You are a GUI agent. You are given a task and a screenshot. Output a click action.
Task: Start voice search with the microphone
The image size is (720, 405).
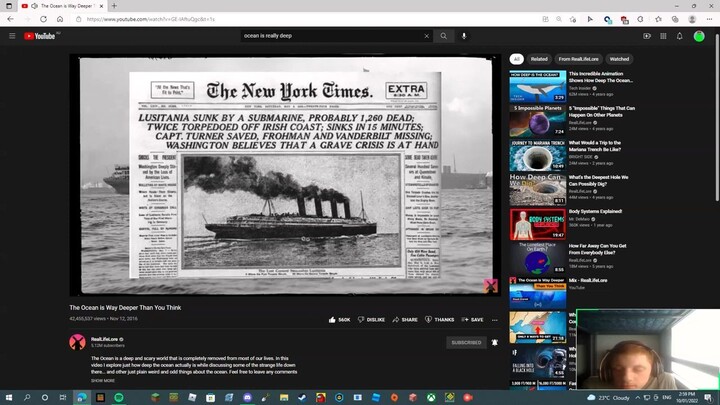(x=464, y=36)
